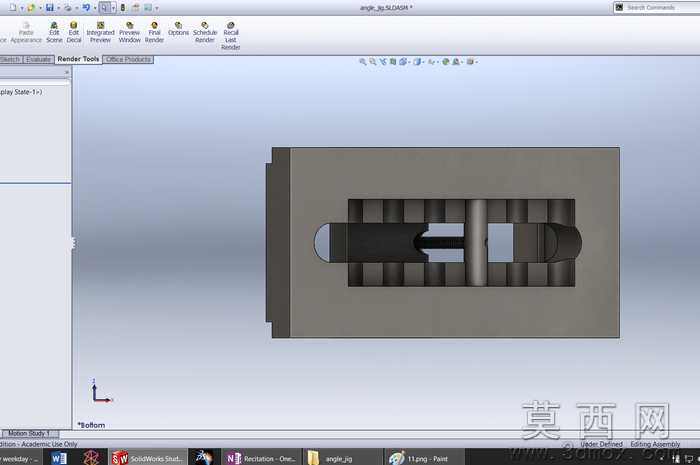Click the Search Commands field
The width and height of the screenshot is (700, 465).
[x=656, y=7]
